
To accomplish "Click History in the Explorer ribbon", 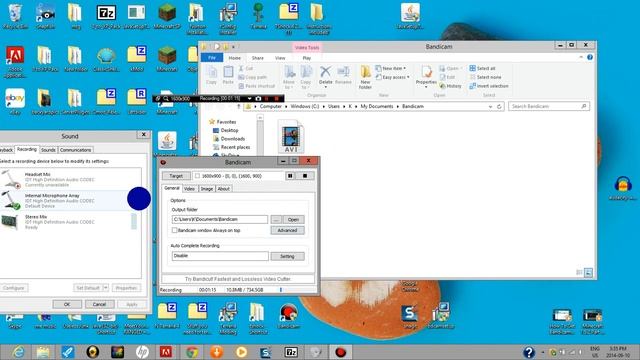I will [451, 86].
